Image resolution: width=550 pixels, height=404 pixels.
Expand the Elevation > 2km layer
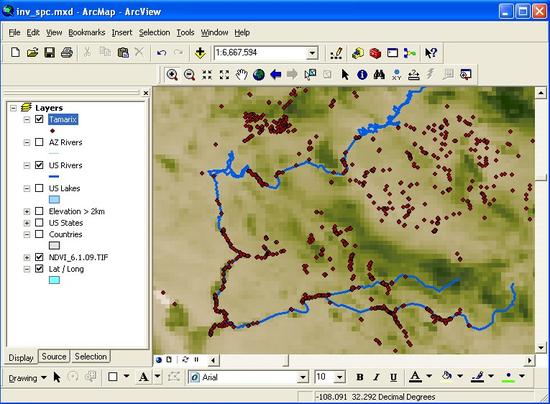tap(27, 211)
